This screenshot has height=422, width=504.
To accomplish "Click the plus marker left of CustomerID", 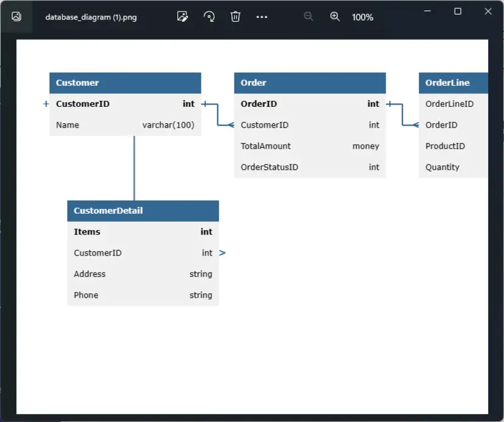I will point(46,104).
